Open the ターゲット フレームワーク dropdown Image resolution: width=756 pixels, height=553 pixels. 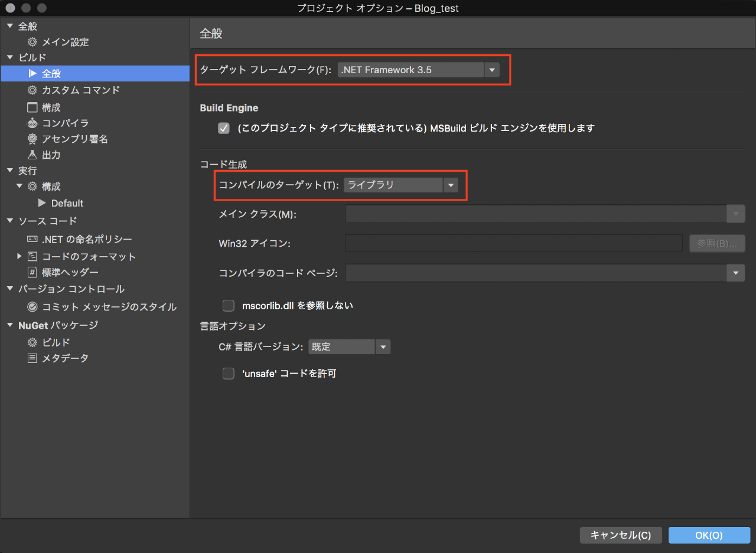coord(419,70)
